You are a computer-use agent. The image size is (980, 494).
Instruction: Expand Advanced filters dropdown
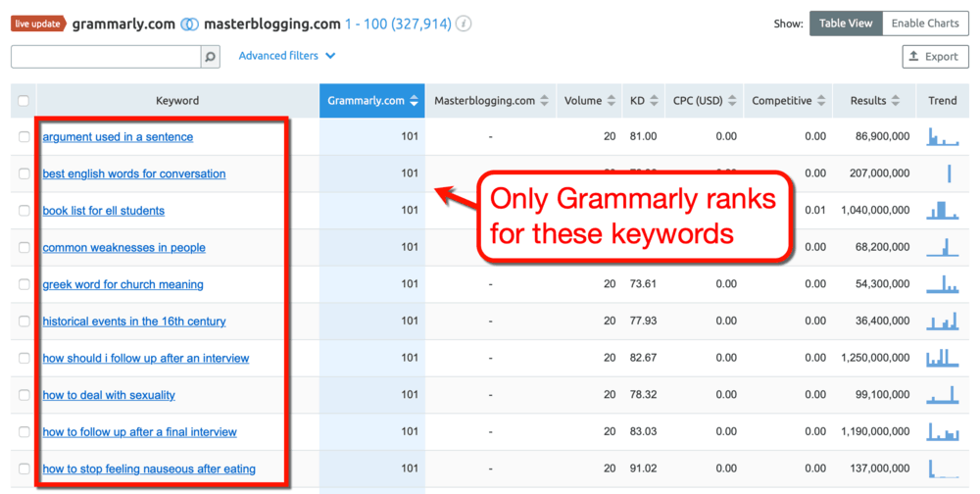(x=287, y=56)
